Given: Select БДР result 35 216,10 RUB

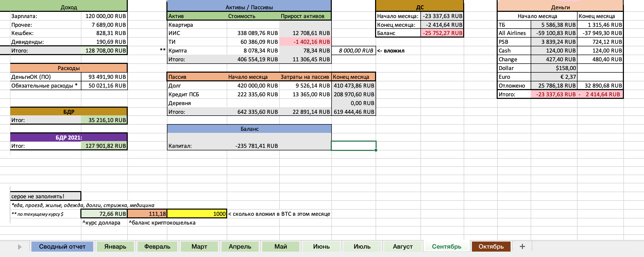Looking at the screenshot, I should pos(104,120).
